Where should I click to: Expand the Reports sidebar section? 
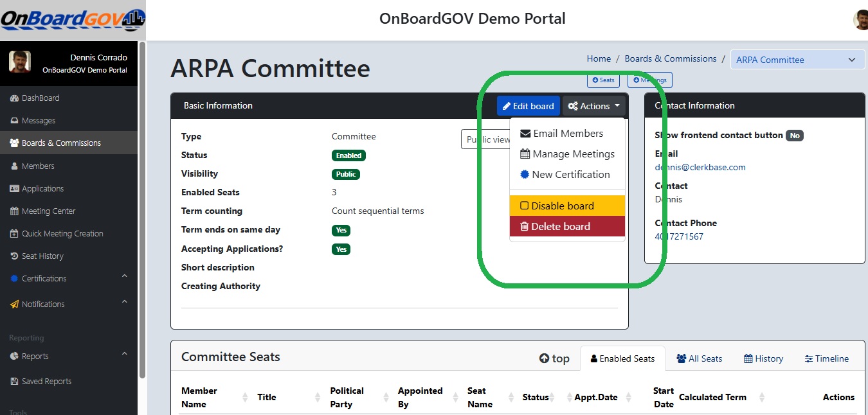pos(69,356)
